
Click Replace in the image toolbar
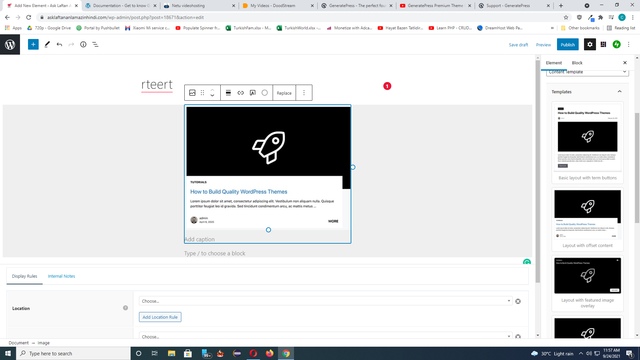point(284,93)
